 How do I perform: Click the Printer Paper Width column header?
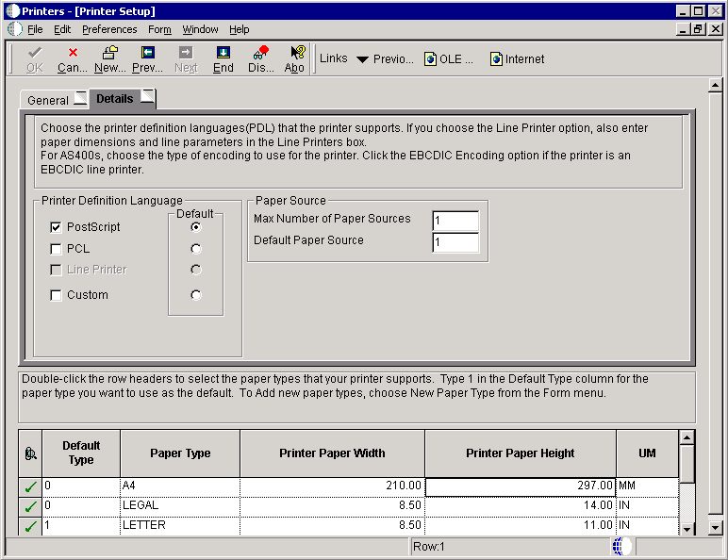(333, 453)
